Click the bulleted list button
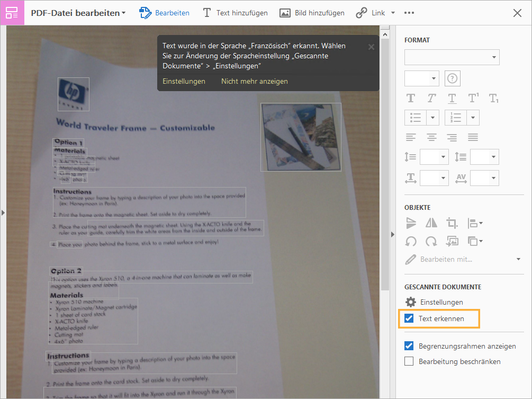 [416, 118]
